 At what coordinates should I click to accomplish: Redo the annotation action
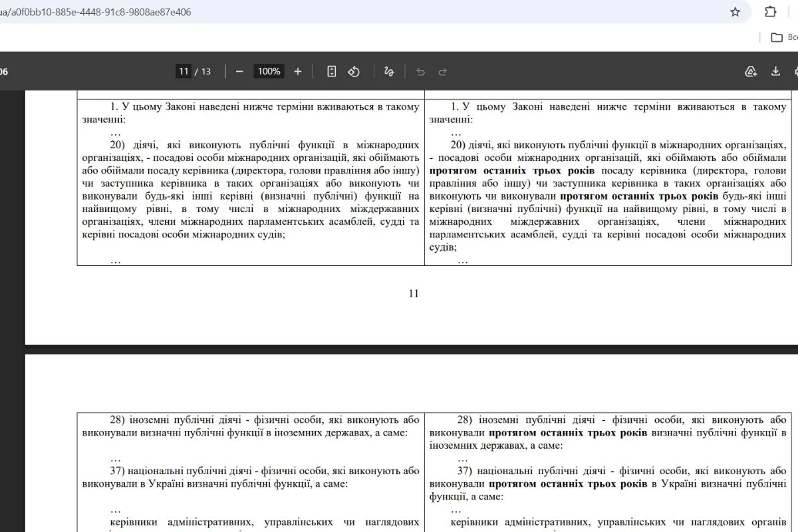[x=440, y=71]
